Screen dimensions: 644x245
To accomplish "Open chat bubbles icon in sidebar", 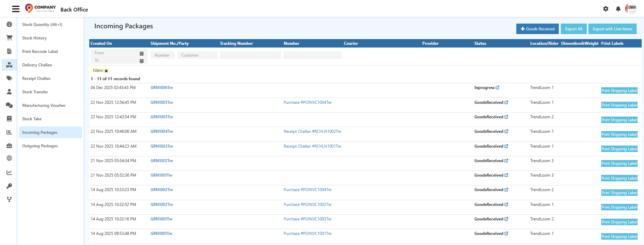I will pyautogui.click(x=9, y=105).
